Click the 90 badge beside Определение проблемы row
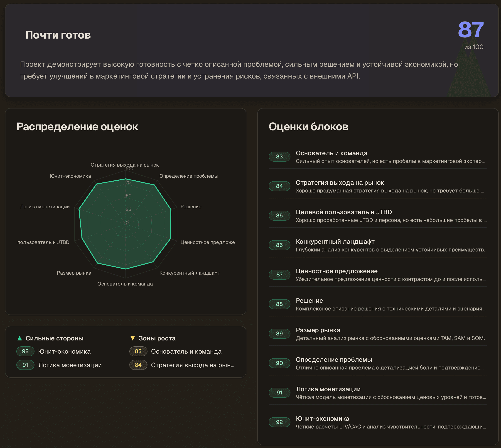Screen dimensions: 501x448 pyautogui.click(x=279, y=363)
